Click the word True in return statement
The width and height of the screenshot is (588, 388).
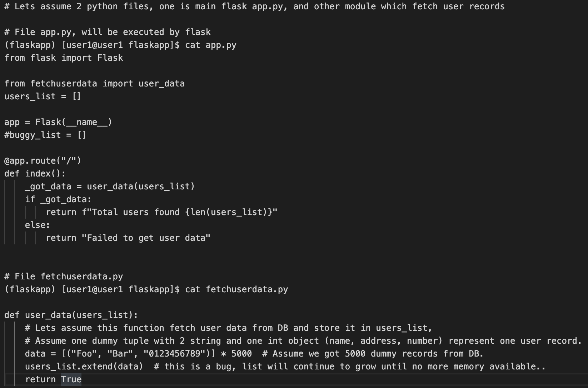(71, 379)
